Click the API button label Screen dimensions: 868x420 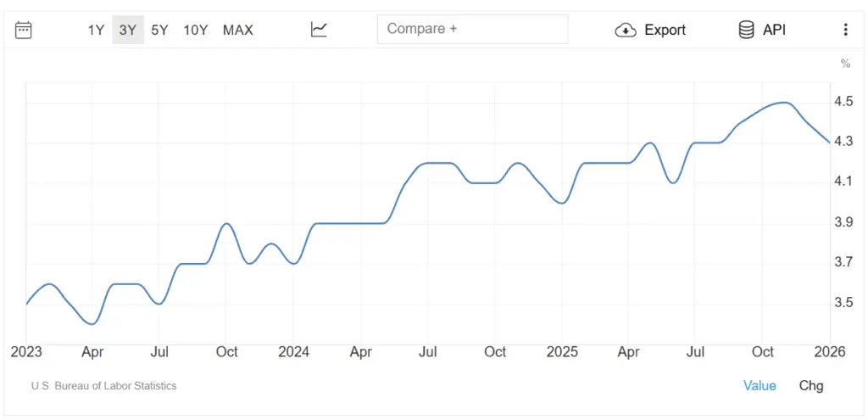(774, 30)
